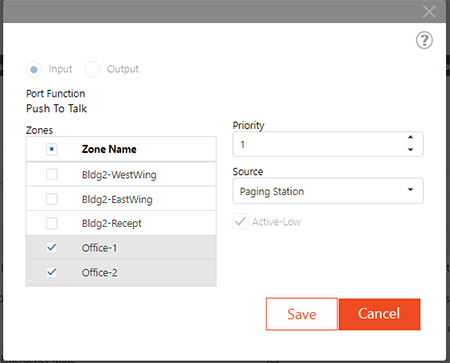Click the Save button
The width and height of the screenshot is (450, 363).
[x=302, y=314]
